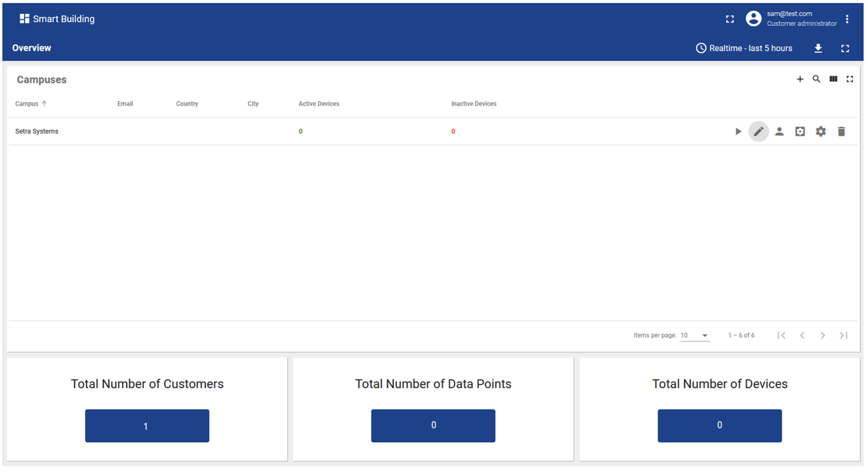Image resolution: width=868 pixels, height=473 pixels.
Task: Toggle dashboard fullscreen next to download icon
Action: 845,48
